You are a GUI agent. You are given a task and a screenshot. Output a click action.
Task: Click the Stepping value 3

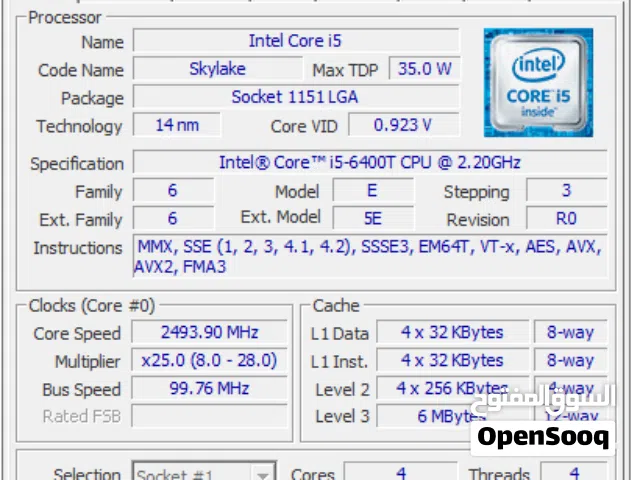click(x=567, y=191)
